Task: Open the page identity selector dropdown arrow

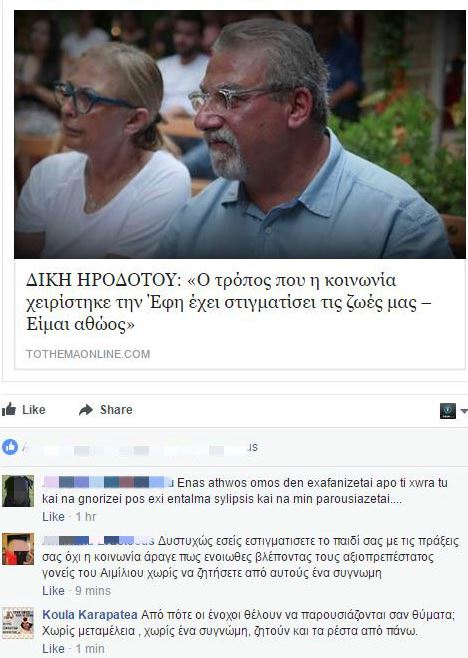Action: coord(463,410)
